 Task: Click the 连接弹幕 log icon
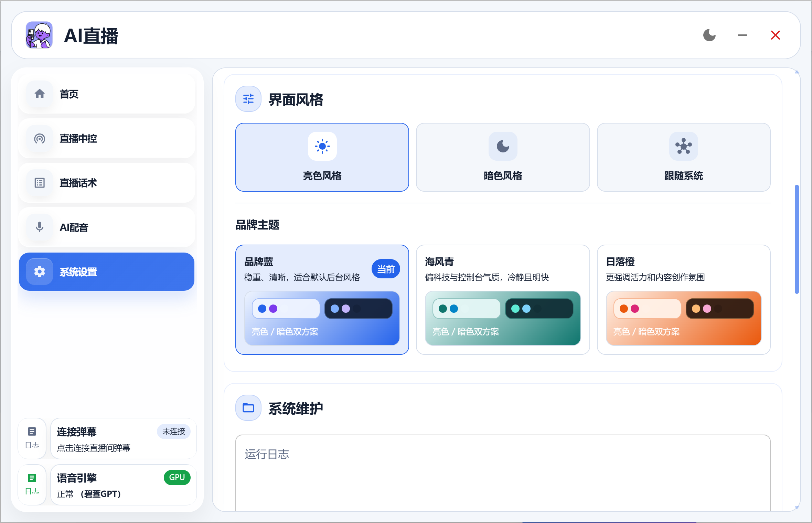[32, 431]
